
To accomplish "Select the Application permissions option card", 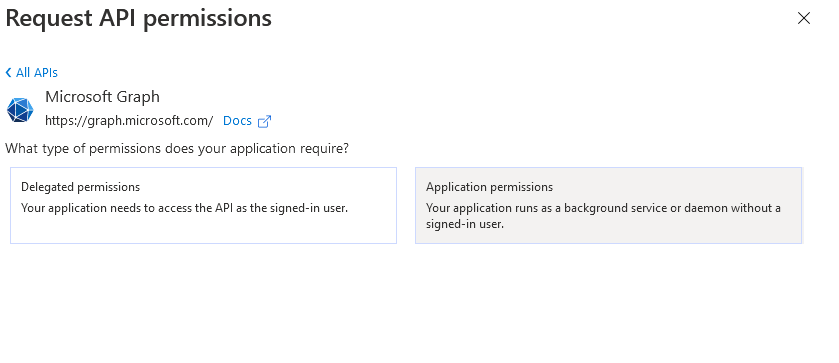I will tap(608, 205).
